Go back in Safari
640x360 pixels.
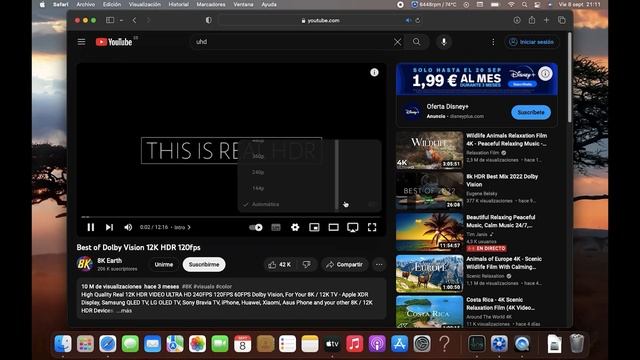click(134, 20)
